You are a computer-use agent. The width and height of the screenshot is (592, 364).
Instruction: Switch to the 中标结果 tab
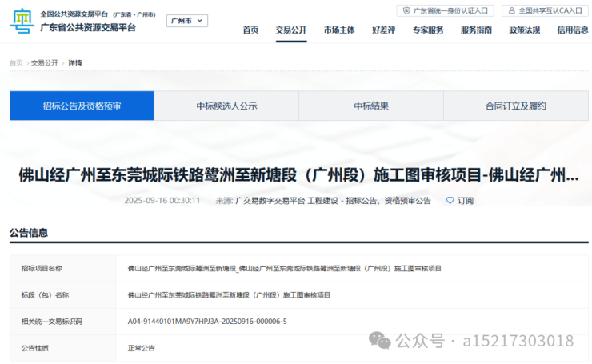coord(371,106)
